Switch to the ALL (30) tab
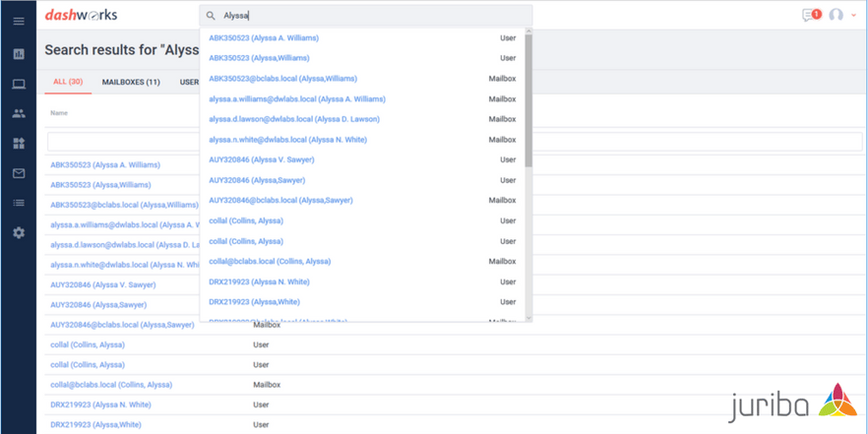Screen dimensions: 868x434 68,82
